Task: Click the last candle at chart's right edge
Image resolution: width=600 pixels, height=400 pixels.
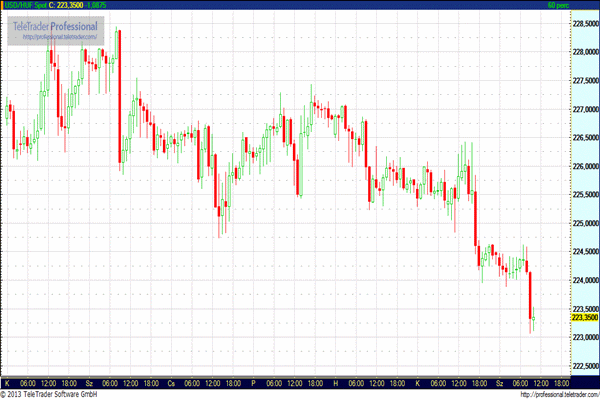Action: [x=534, y=318]
